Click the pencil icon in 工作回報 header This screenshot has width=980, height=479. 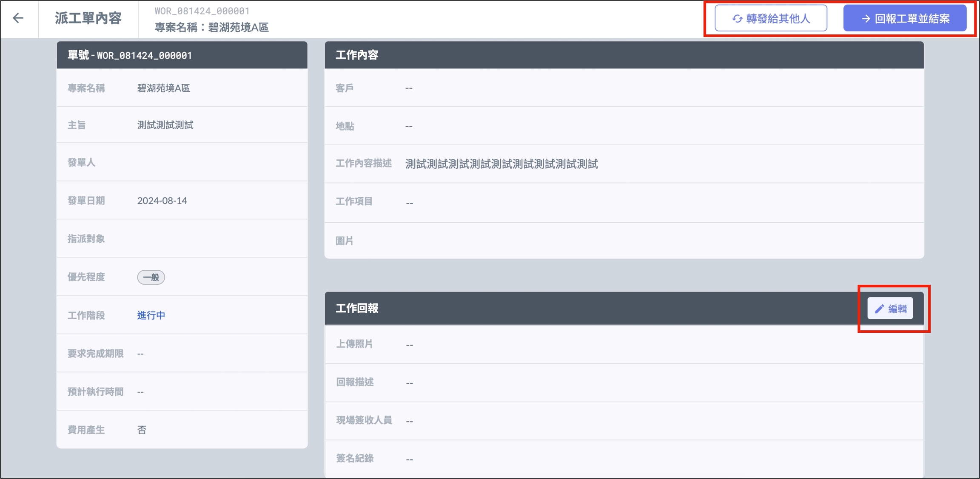coord(879,309)
